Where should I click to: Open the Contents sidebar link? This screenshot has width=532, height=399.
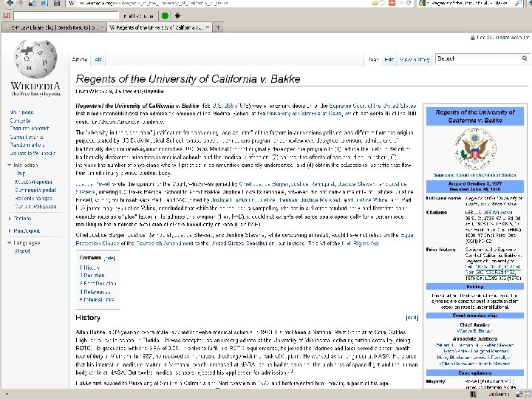click(x=21, y=120)
